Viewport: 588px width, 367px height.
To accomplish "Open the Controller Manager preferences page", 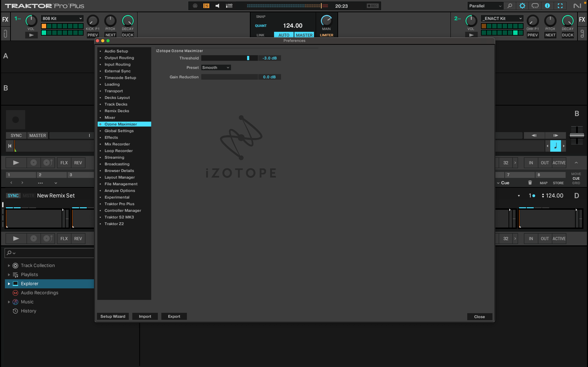I will (x=123, y=210).
